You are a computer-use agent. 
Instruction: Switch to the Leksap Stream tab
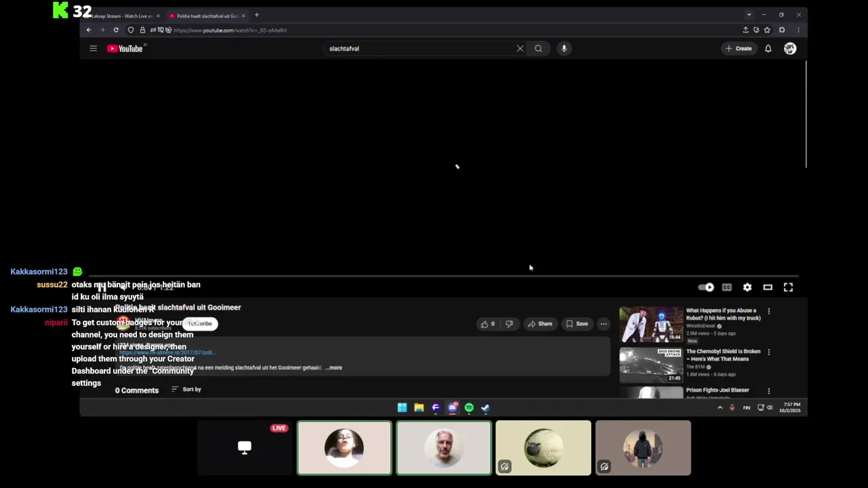[122, 16]
